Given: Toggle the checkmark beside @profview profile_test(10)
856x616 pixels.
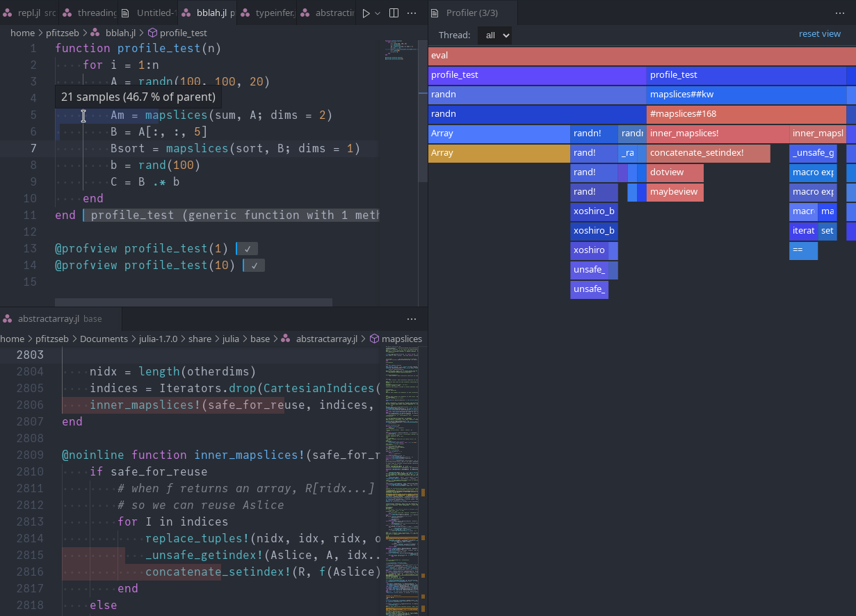Looking at the screenshot, I should (254, 264).
